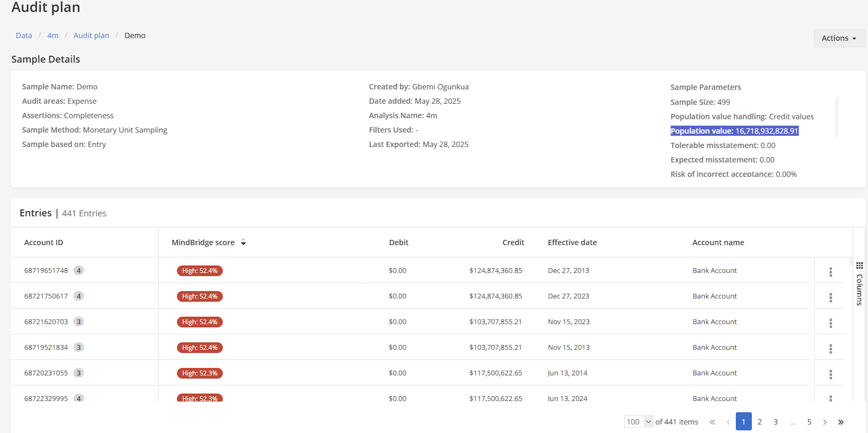Sort entries by MindBridge score
868x433 pixels.
pyautogui.click(x=243, y=242)
